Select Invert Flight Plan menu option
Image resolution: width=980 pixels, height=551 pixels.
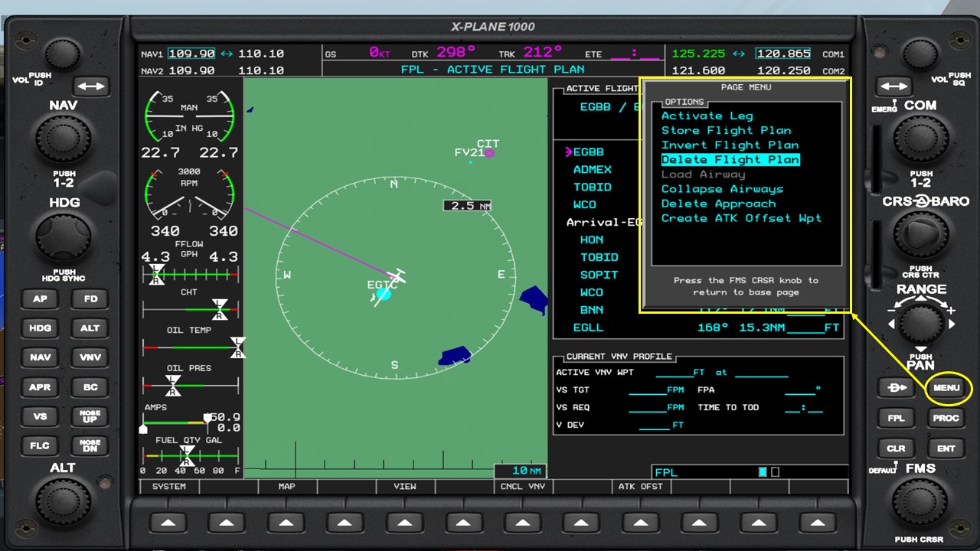730,145
